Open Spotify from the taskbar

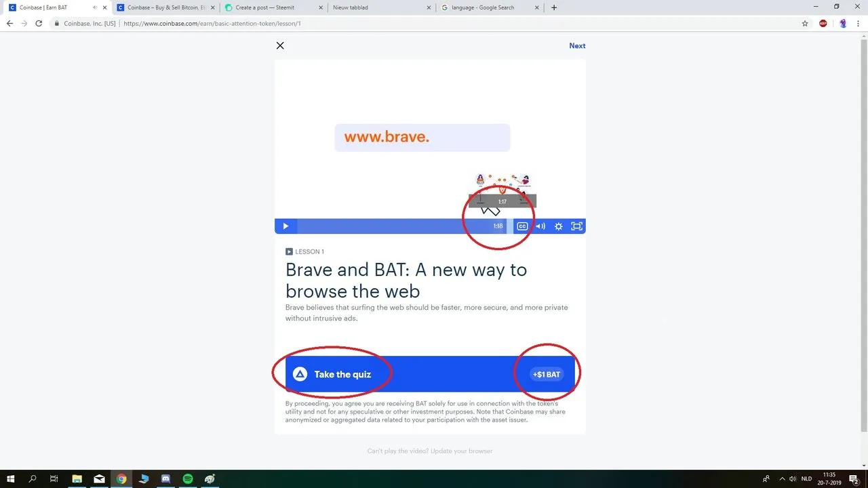(x=188, y=479)
